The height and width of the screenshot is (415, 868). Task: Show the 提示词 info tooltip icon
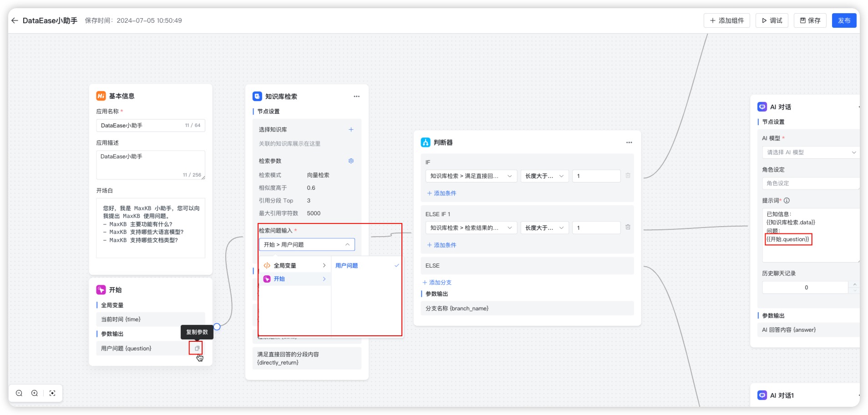(787, 201)
